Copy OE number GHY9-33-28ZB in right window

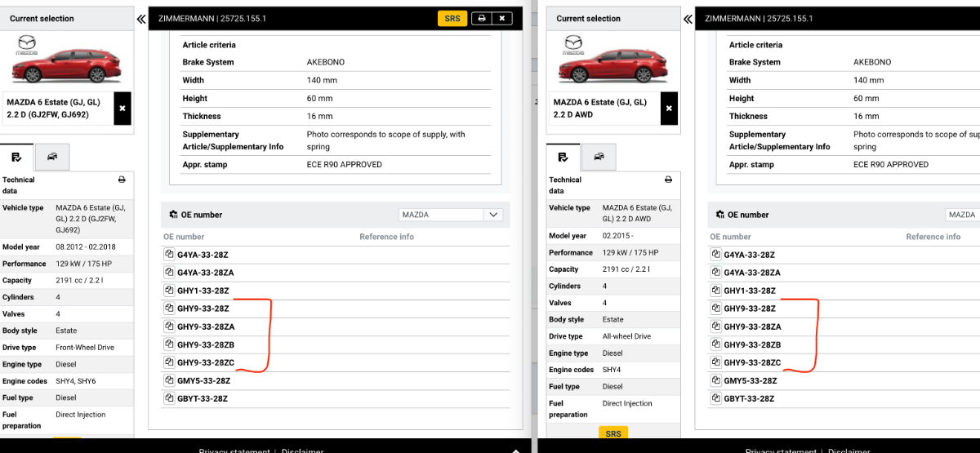(716, 344)
